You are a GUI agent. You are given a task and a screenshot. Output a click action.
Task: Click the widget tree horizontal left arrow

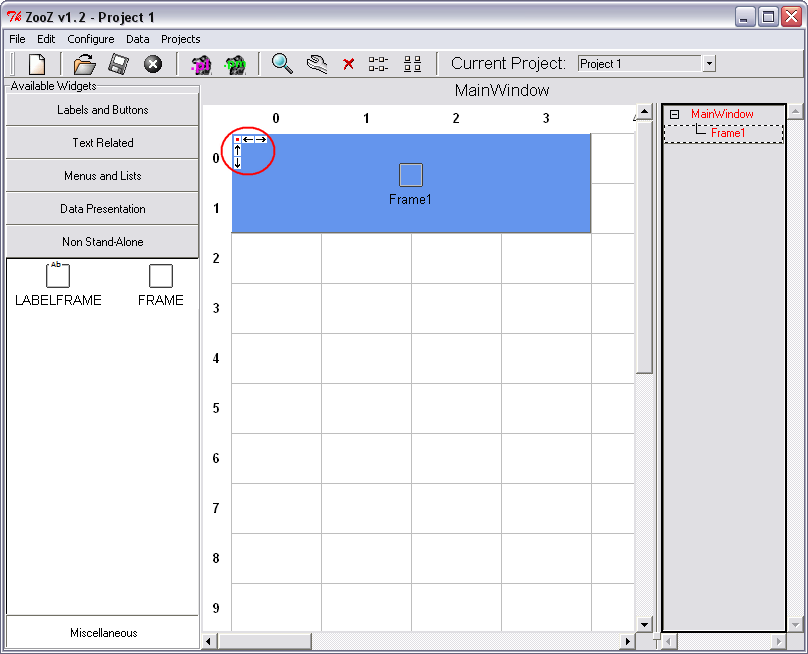669,642
